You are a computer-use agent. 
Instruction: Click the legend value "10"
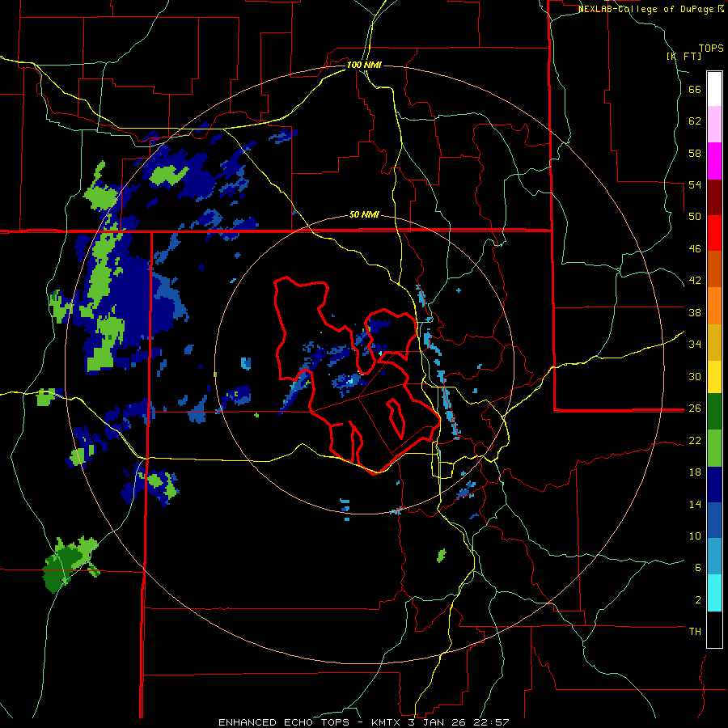point(695,535)
